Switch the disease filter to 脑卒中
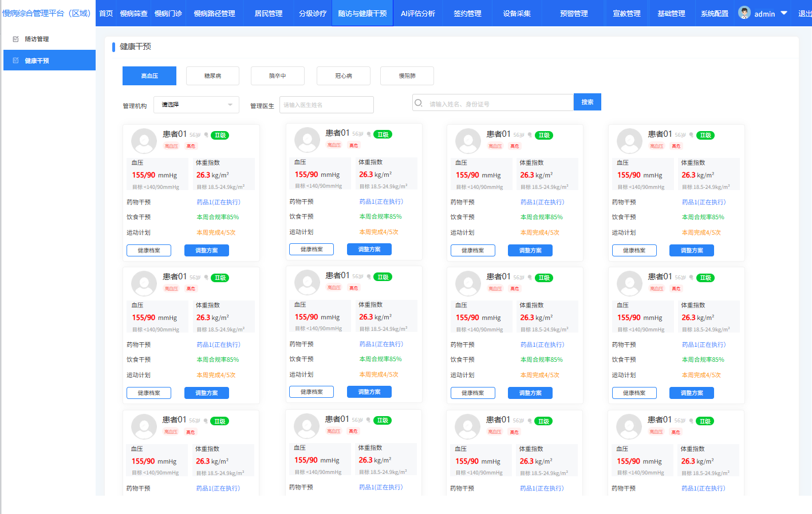This screenshot has height=514, width=812. tap(277, 76)
